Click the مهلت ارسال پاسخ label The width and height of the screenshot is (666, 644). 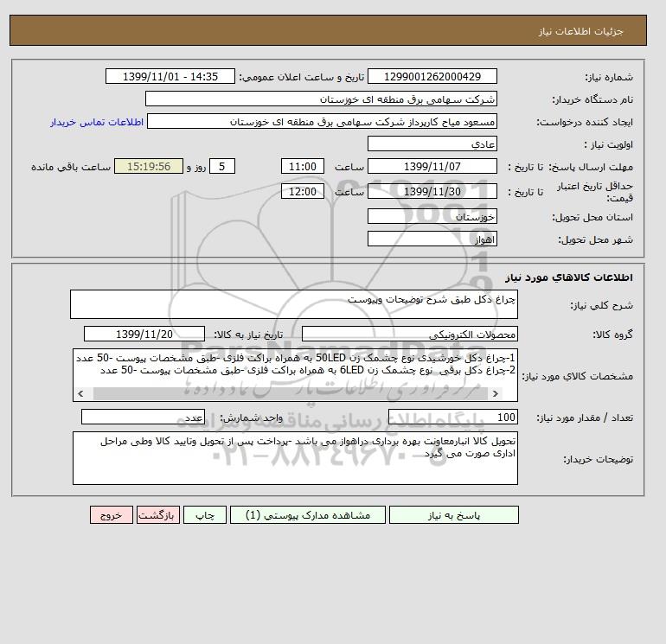click(592, 167)
